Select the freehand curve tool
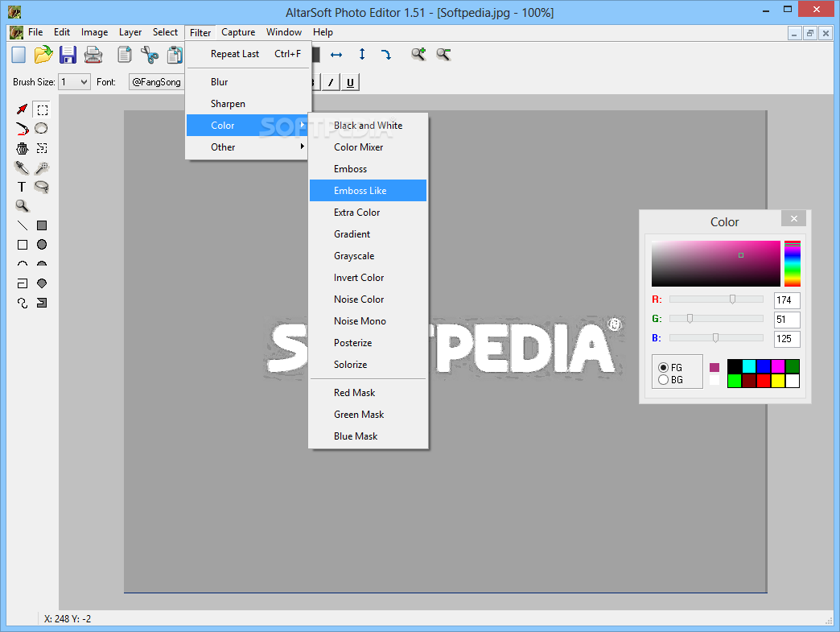 pos(23,303)
